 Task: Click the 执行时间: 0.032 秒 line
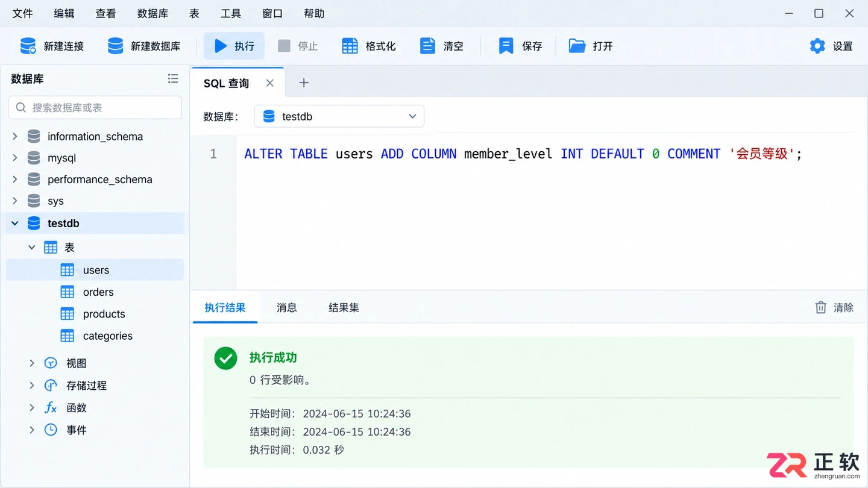point(297,450)
